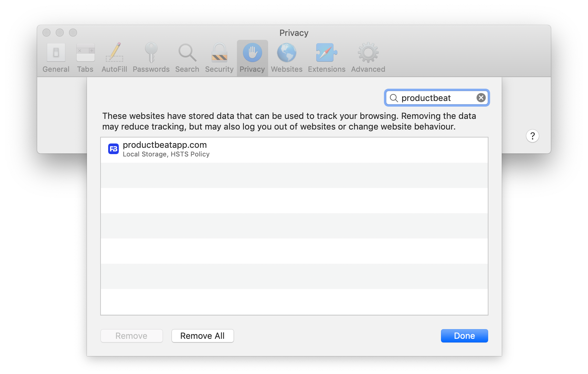
Task: Open the Advanced gear icon
Action: [x=368, y=52]
